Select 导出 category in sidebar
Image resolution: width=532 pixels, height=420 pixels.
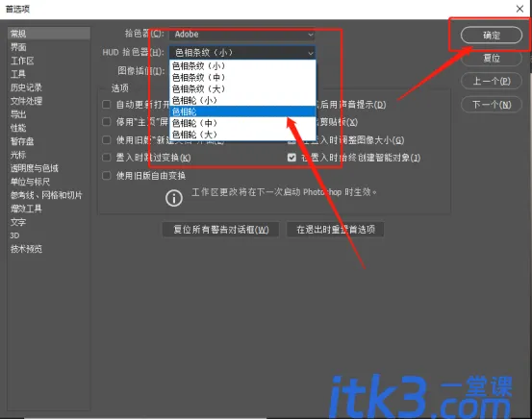pos(49,114)
